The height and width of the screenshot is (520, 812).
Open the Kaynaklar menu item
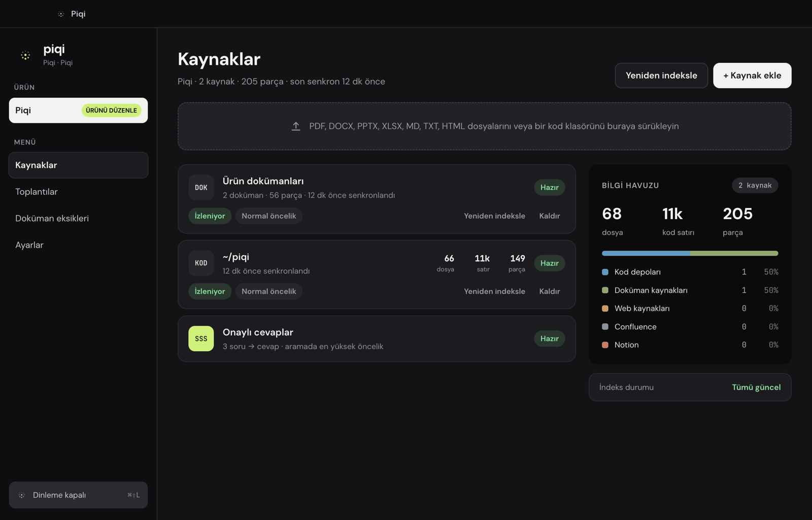coord(78,165)
